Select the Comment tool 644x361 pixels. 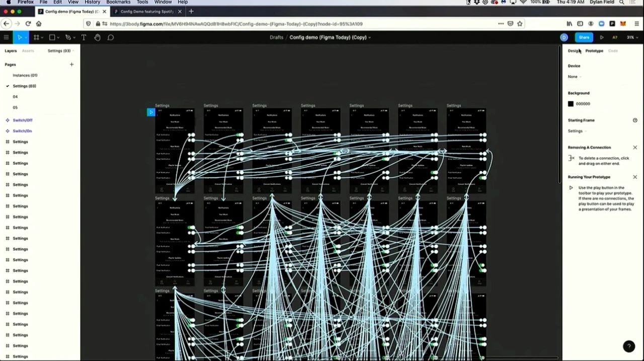pos(111,37)
